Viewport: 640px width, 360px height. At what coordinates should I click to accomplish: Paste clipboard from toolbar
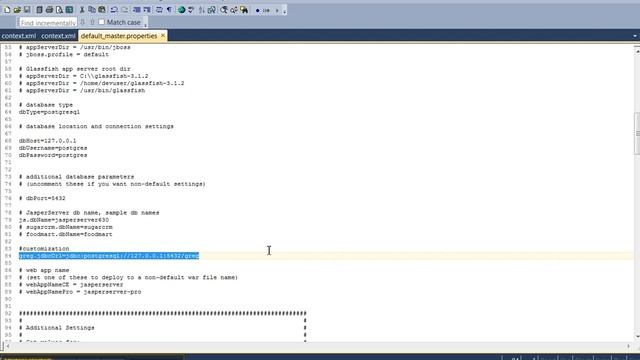(102, 9)
